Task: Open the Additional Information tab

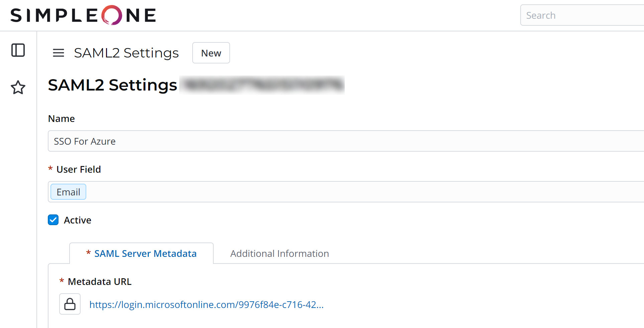Action: tap(280, 254)
